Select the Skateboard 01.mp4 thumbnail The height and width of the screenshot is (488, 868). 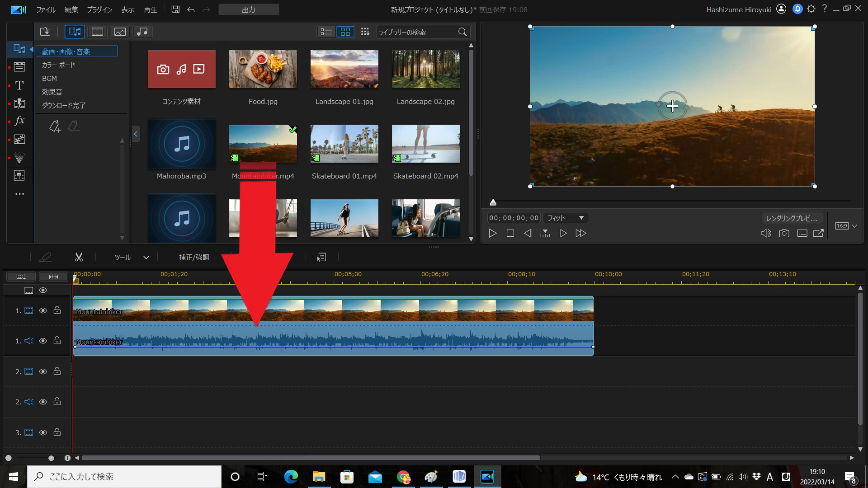[344, 144]
